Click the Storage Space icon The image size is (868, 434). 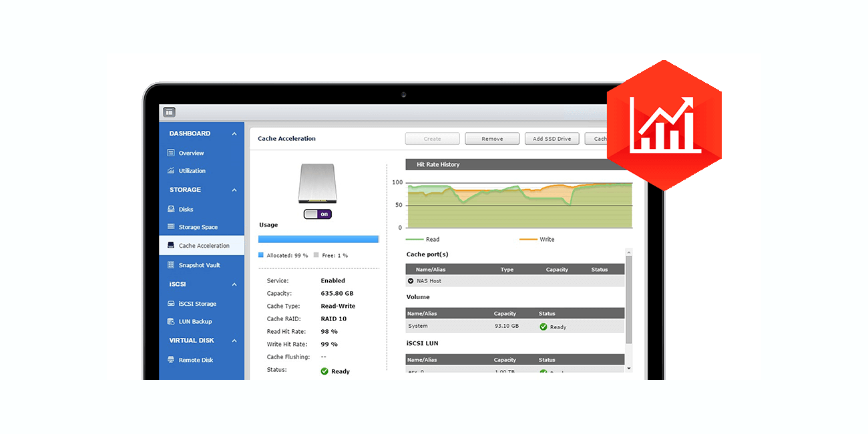tap(171, 227)
